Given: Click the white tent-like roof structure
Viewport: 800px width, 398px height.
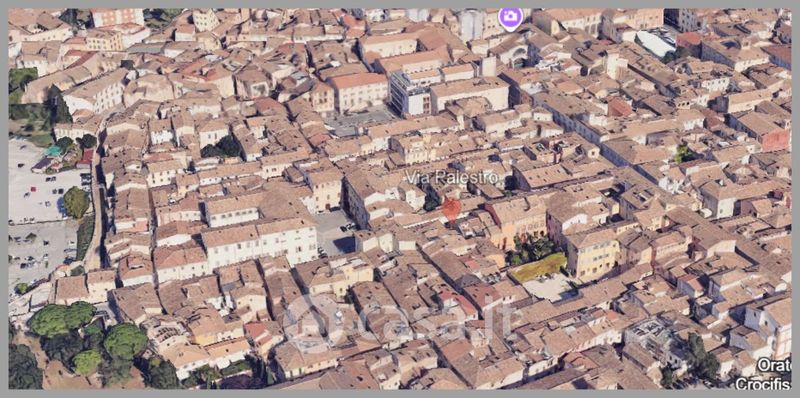Looking at the screenshot, I should (654, 43).
